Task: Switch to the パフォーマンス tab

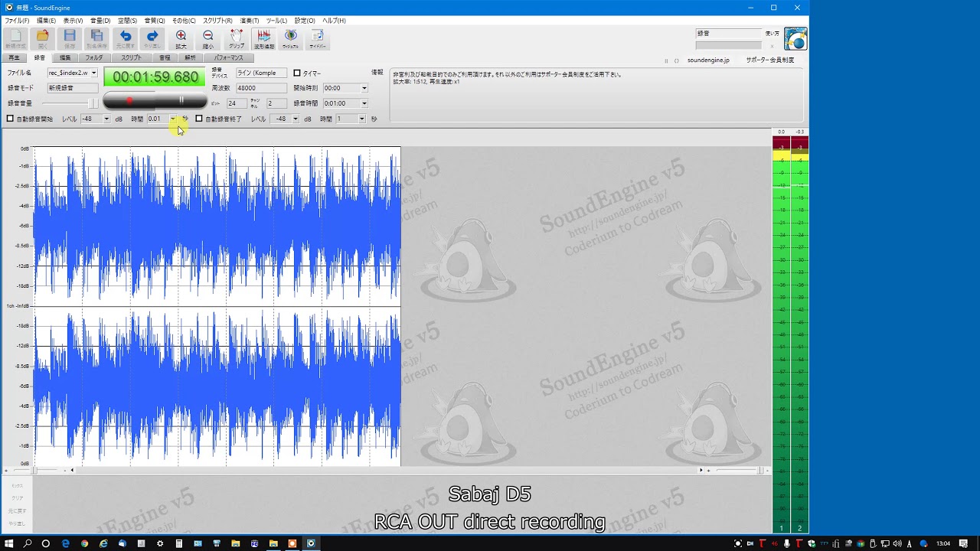Action: tap(228, 58)
